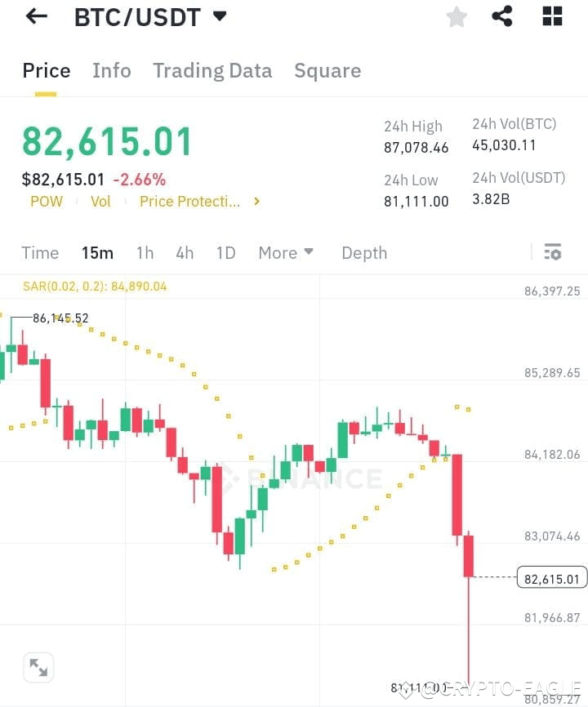Image resolution: width=588 pixels, height=707 pixels.
Task: Share the BTC/USDT chart
Action: click(502, 16)
